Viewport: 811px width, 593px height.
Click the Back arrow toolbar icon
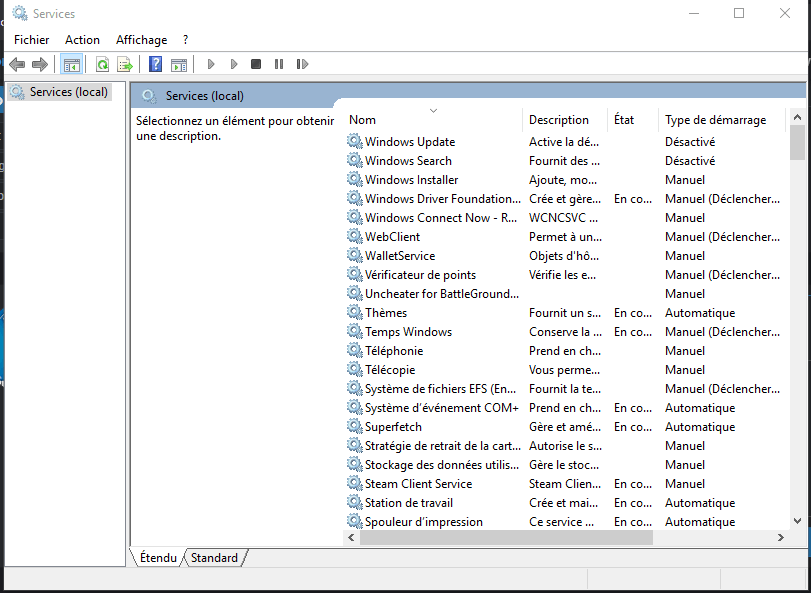(x=17, y=65)
